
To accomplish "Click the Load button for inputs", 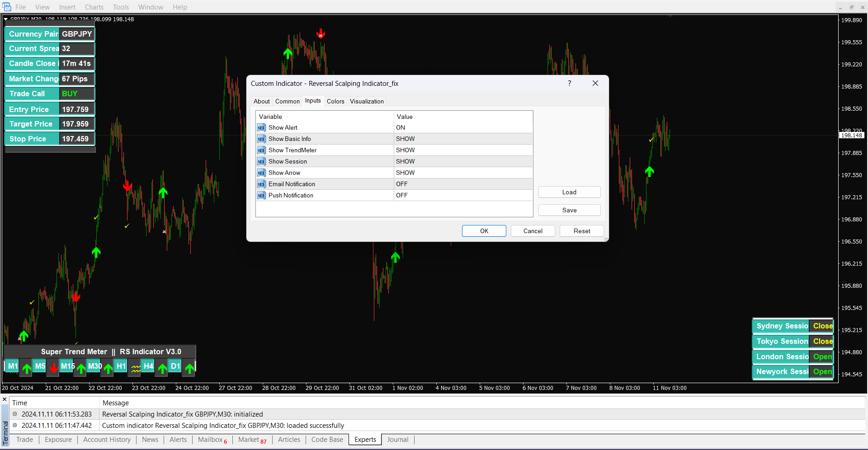I will (x=569, y=192).
